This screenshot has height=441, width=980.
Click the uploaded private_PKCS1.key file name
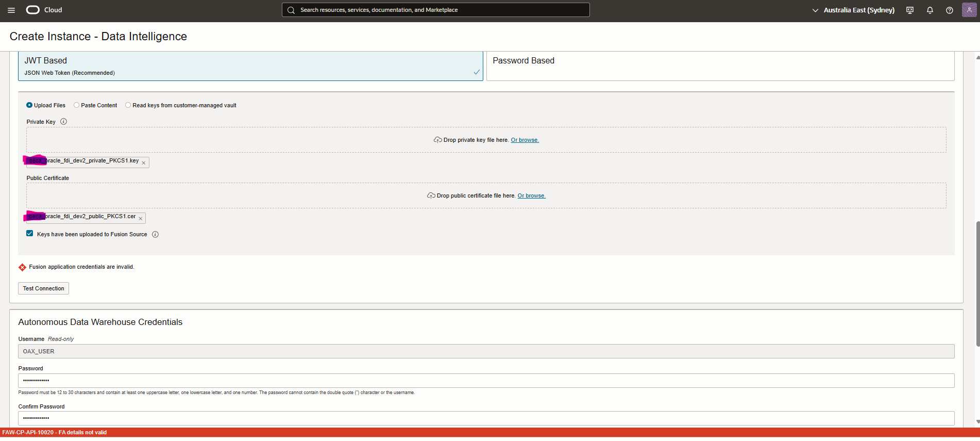pyautogui.click(x=83, y=161)
